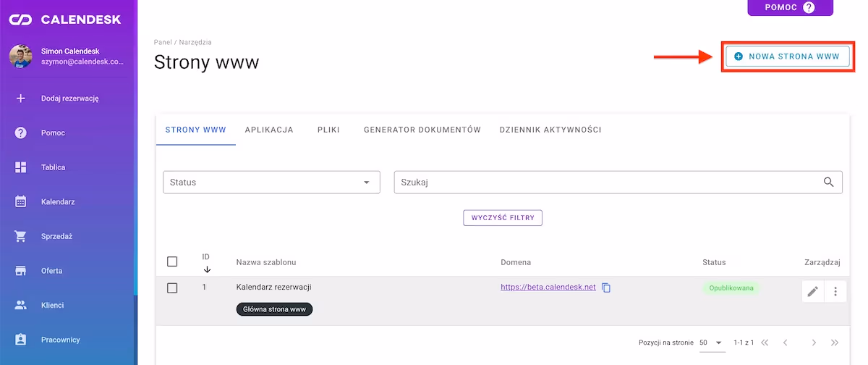Tick the checkbox for Kalendarz rezerwacji row
Screen dimensions: 868x365
(172, 288)
